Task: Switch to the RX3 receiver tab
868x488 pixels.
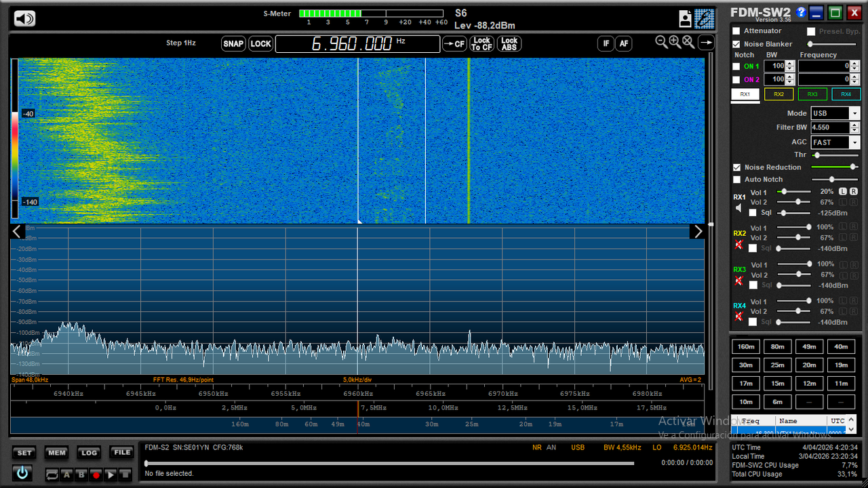Action: point(812,94)
